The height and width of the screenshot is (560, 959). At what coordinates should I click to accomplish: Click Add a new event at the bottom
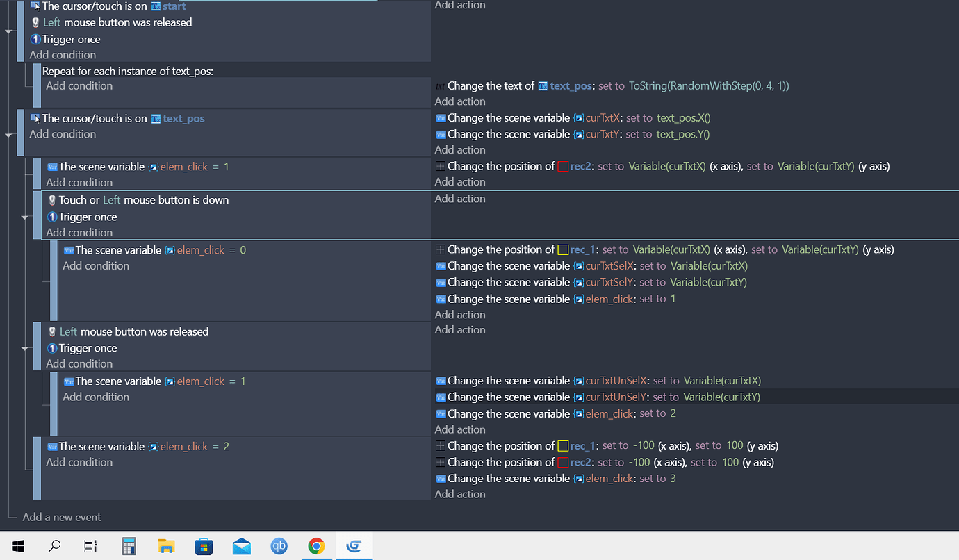pyautogui.click(x=61, y=517)
